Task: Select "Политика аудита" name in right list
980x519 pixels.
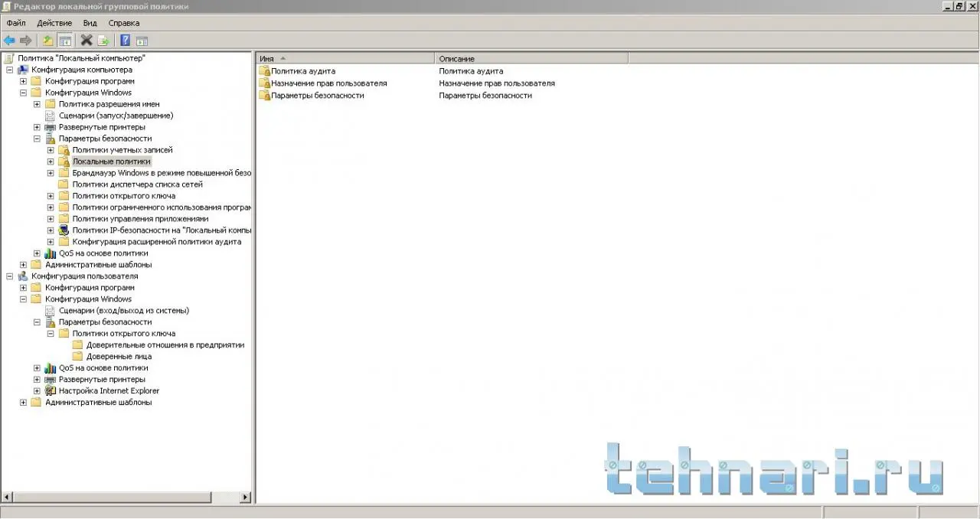Action: 303,71
